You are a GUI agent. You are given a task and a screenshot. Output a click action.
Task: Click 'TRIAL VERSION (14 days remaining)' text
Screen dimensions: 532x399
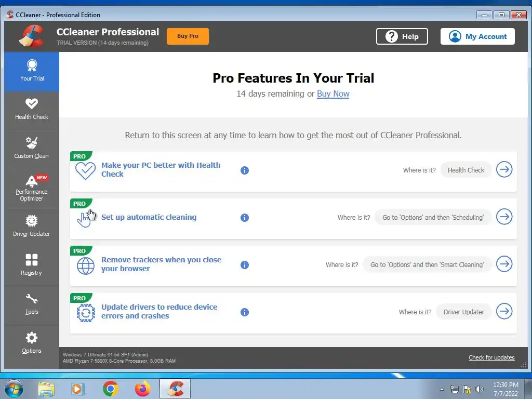pos(102,43)
